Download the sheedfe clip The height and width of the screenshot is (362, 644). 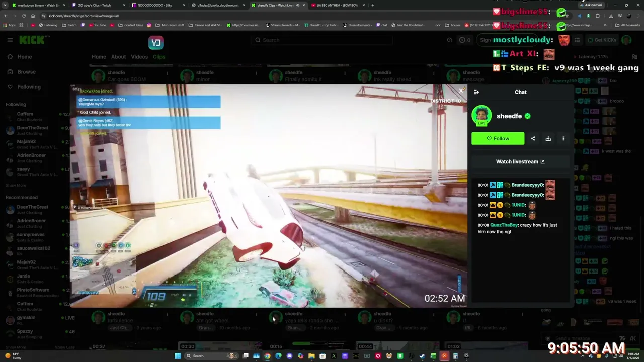pos(548,138)
